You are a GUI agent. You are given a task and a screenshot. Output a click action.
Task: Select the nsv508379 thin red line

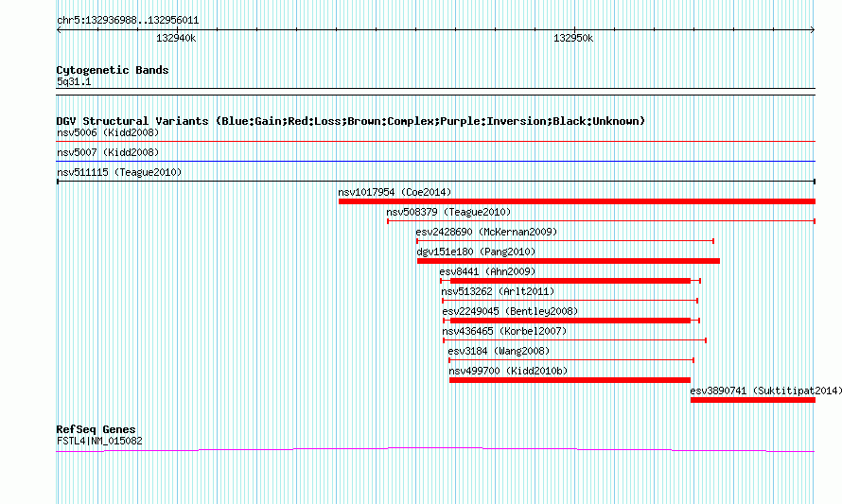tap(601, 221)
